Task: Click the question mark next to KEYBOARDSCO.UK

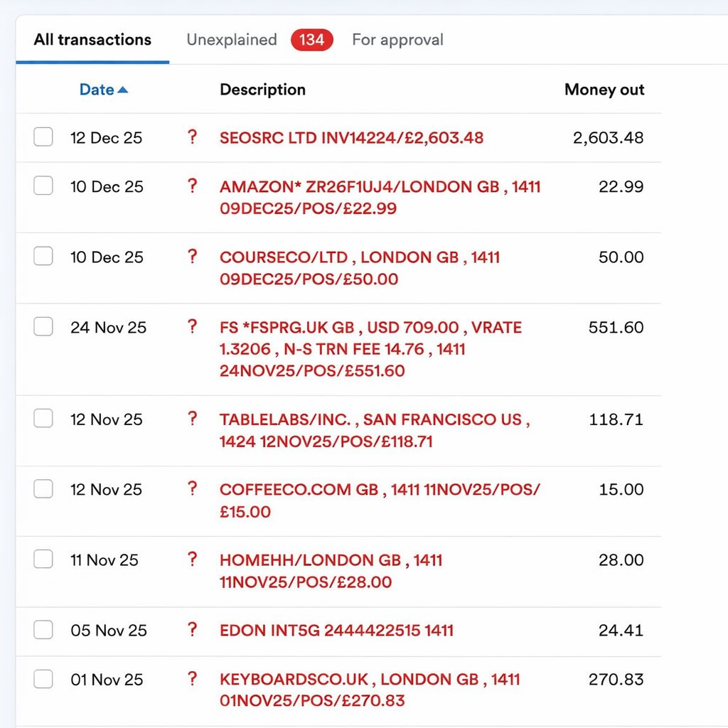Action: (x=191, y=679)
